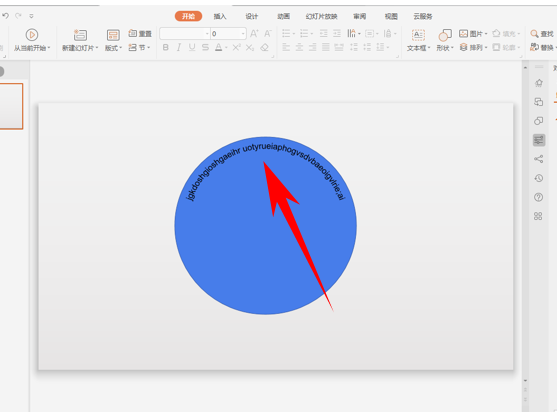Click the 查找 find icon
The image size is (557, 416).
coord(534,34)
